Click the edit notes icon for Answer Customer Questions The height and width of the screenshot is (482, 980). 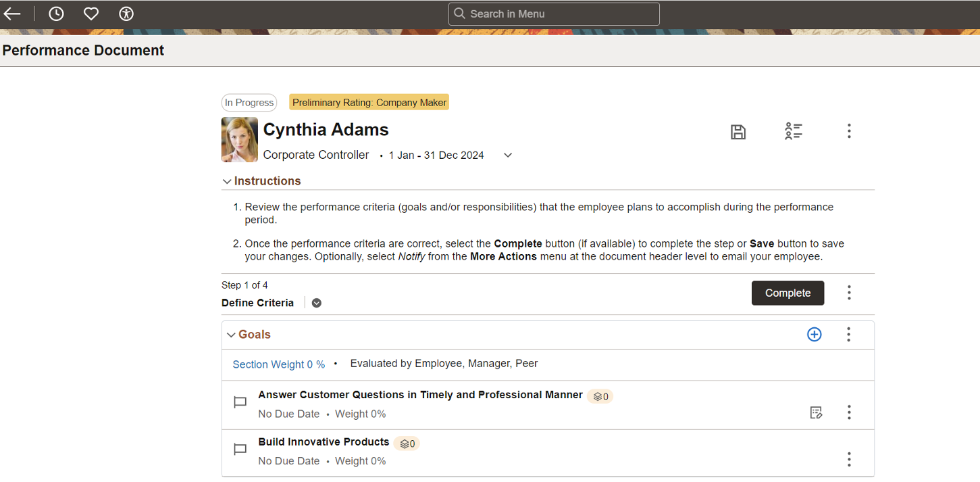[816, 412]
